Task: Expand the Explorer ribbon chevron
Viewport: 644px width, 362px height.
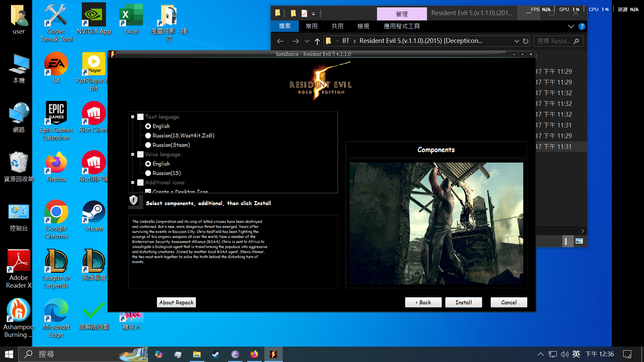Action: coord(571,26)
